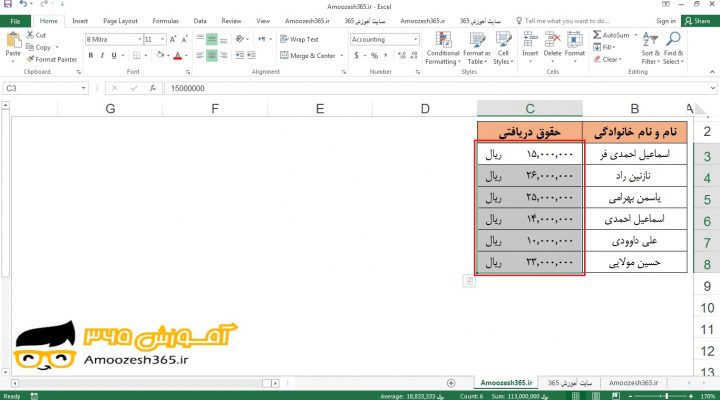Click Sign in
720x400 pixels.
666,21
